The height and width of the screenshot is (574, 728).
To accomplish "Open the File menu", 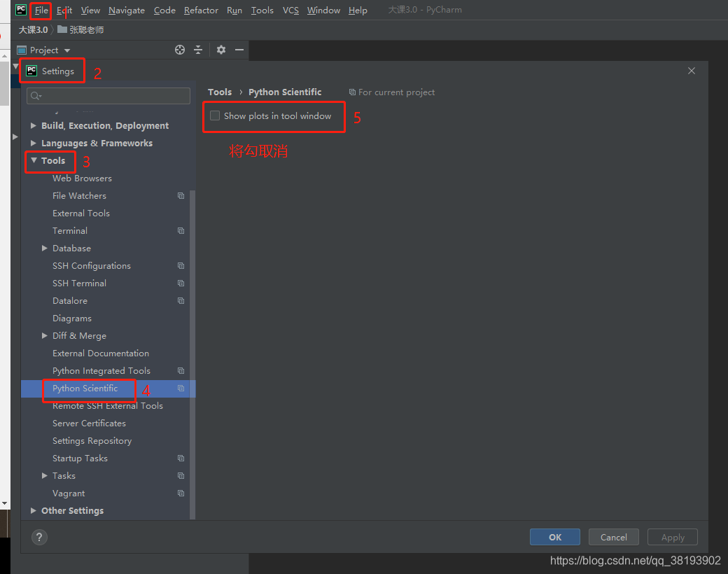I will click(41, 10).
